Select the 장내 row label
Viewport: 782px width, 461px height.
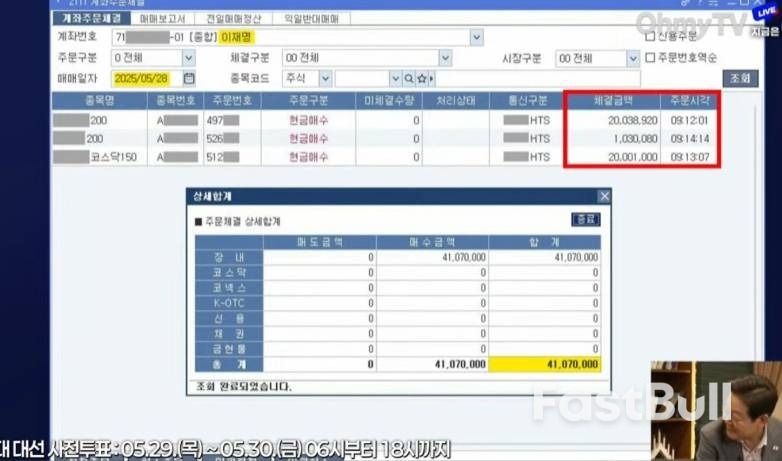coord(229,257)
